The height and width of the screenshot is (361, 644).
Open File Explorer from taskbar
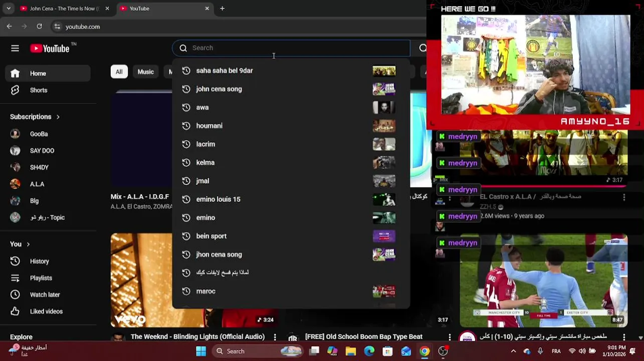[x=351, y=351]
